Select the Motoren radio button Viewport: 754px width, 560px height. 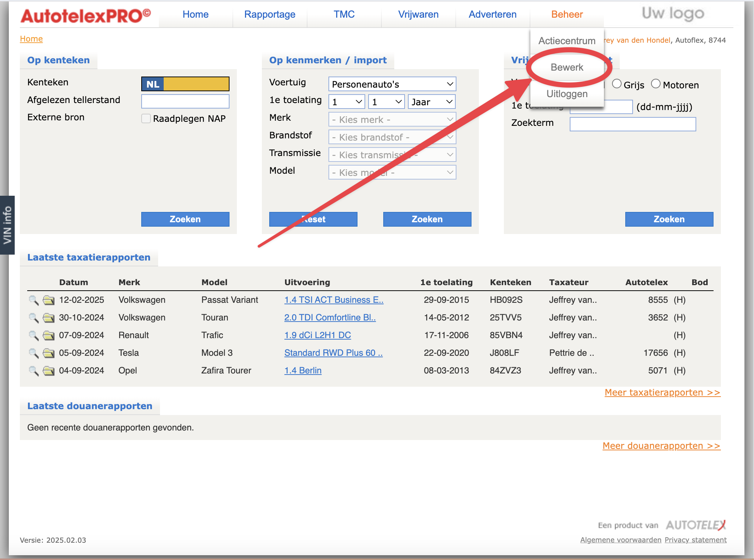click(656, 84)
